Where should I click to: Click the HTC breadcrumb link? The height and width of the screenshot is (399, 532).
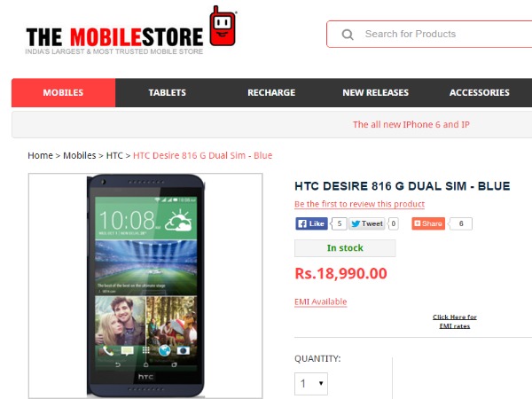[114, 155]
